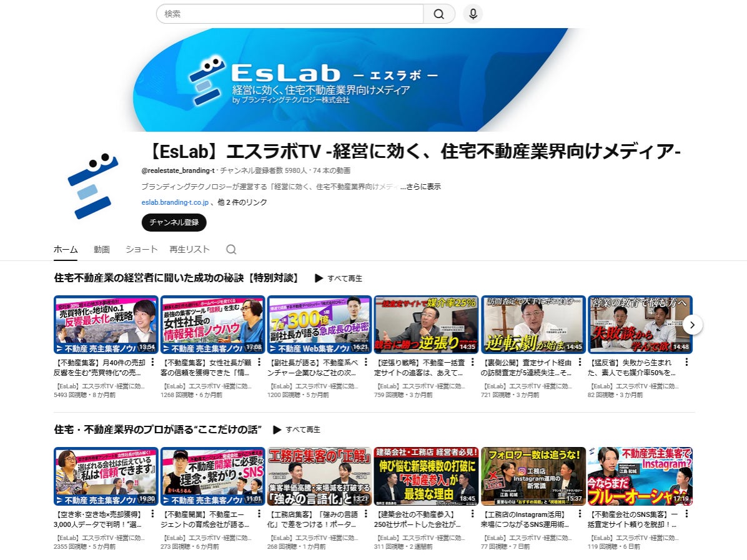The height and width of the screenshot is (560, 747).
Task: Open more options for 逆張り戦略 video
Action: (473, 362)
